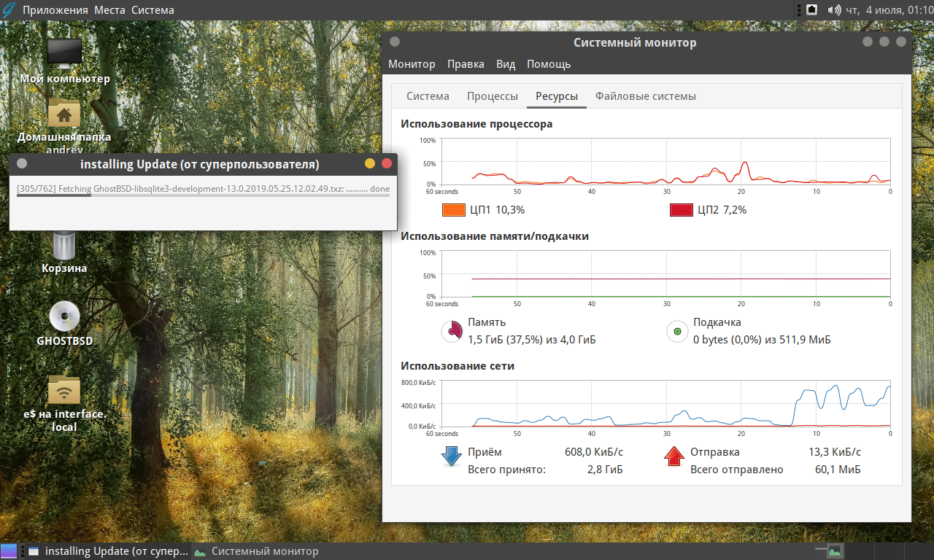
Task: Click the memory usage pie icon
Action: tap(452, 332)
